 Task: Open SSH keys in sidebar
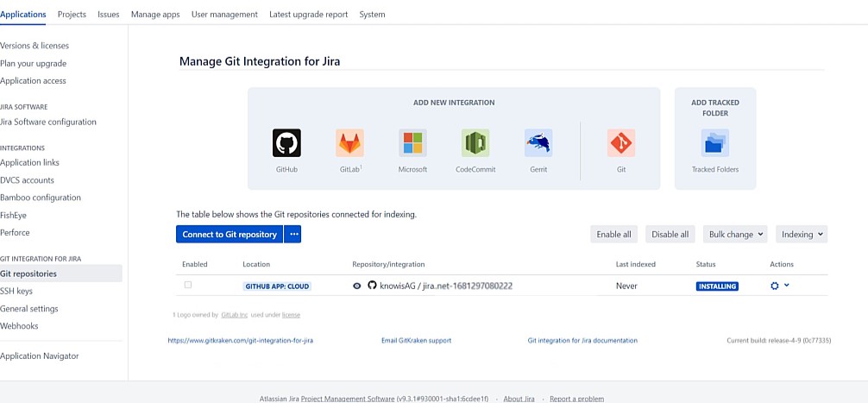[x=16, y=291]
